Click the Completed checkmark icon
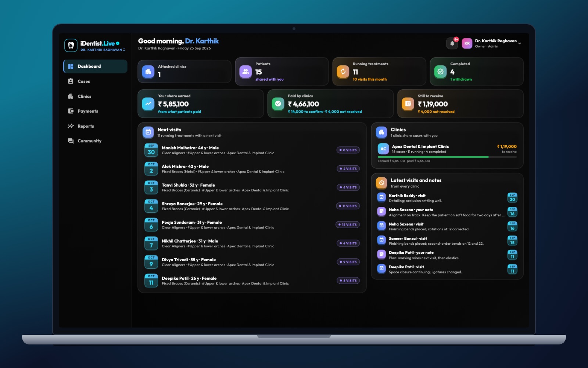This screenshot has width=588, height=368. click(440, 72)
